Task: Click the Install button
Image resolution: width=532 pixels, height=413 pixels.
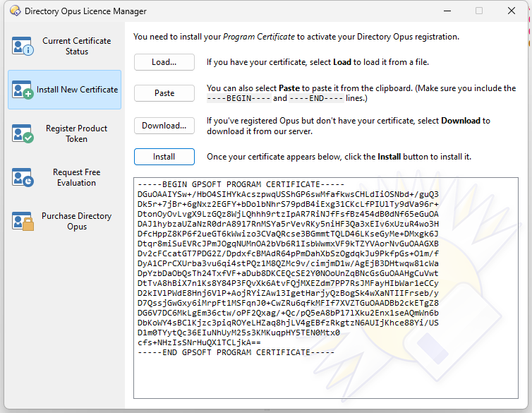Action: pos(164,157)
